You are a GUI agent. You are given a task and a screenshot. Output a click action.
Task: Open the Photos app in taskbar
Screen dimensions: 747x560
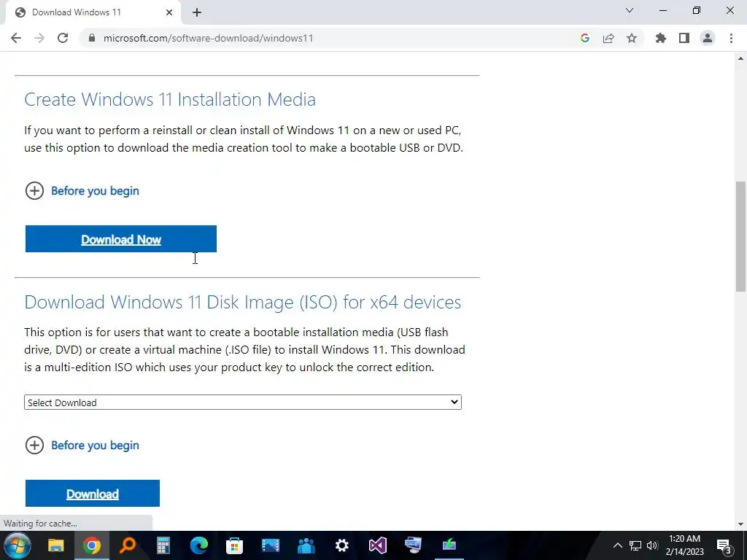pyautogui.click(x=270, y=545)
